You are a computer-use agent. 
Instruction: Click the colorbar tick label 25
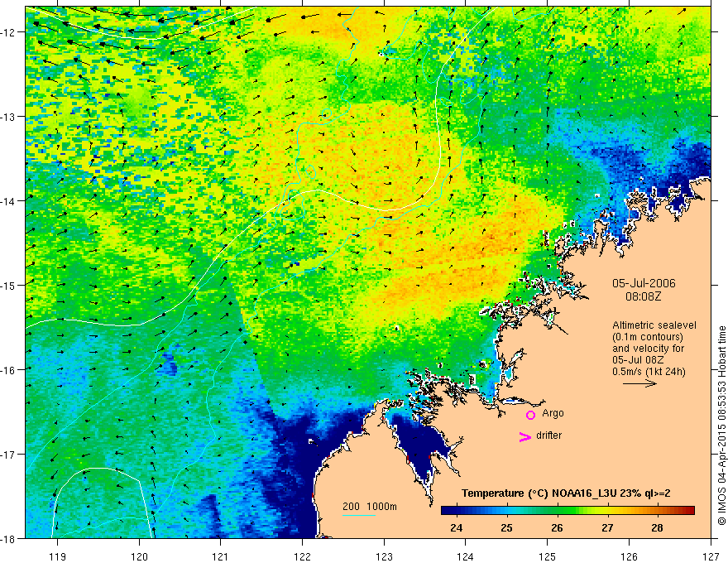[506, 527]
